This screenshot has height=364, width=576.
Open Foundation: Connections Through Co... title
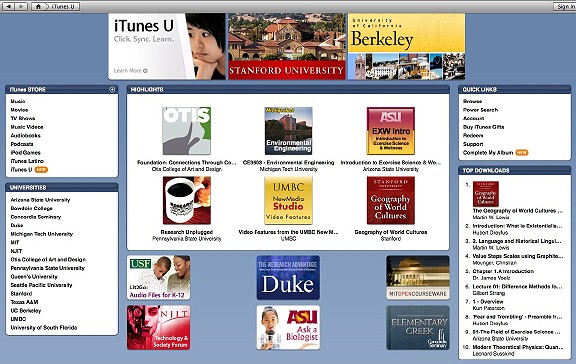[187, 162]
